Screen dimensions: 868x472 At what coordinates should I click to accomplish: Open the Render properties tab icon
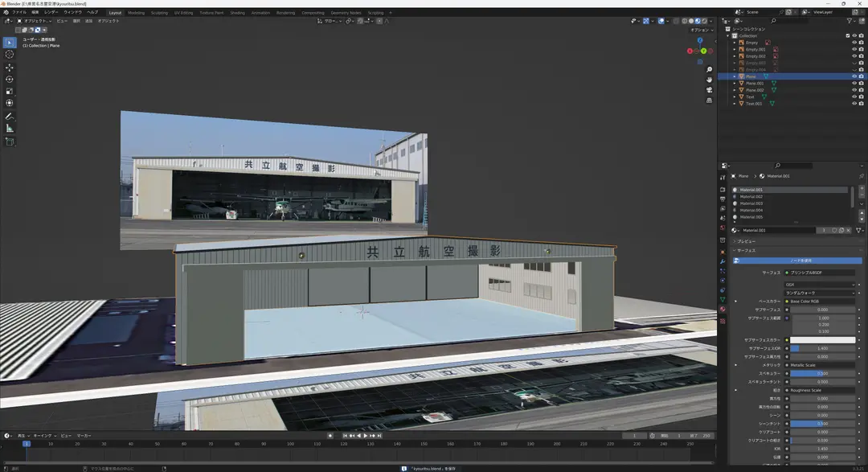click(x=723, y=190)
